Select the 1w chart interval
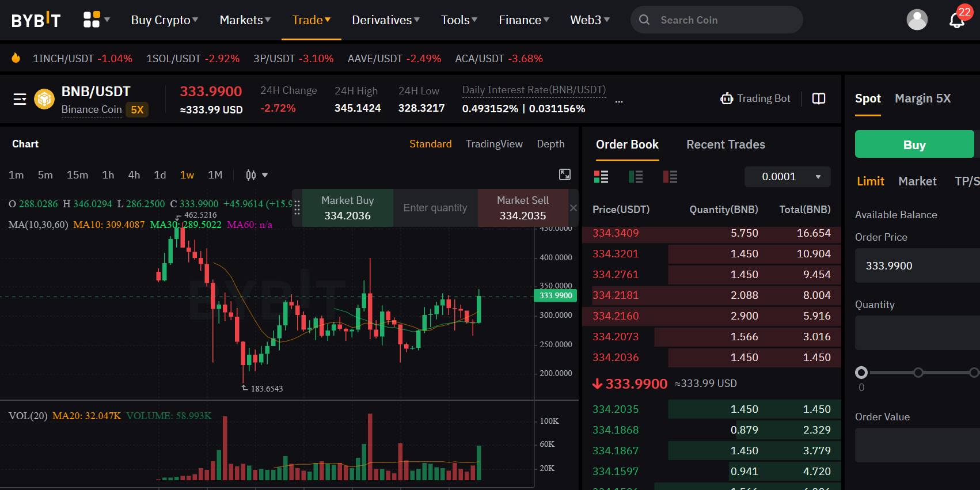Image resolution: width=980 pixels, height=490 pixels. click(187, 175)
